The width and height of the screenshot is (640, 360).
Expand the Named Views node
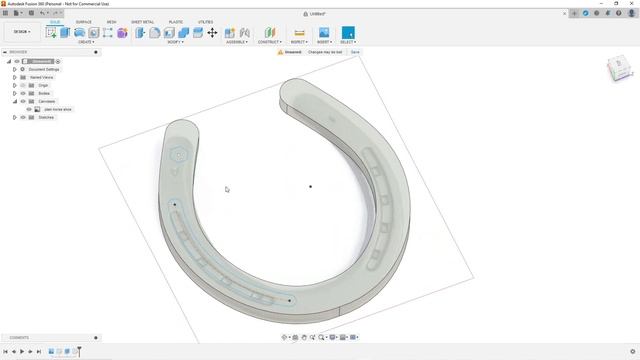pyautogui.click(x=15, y=77)
